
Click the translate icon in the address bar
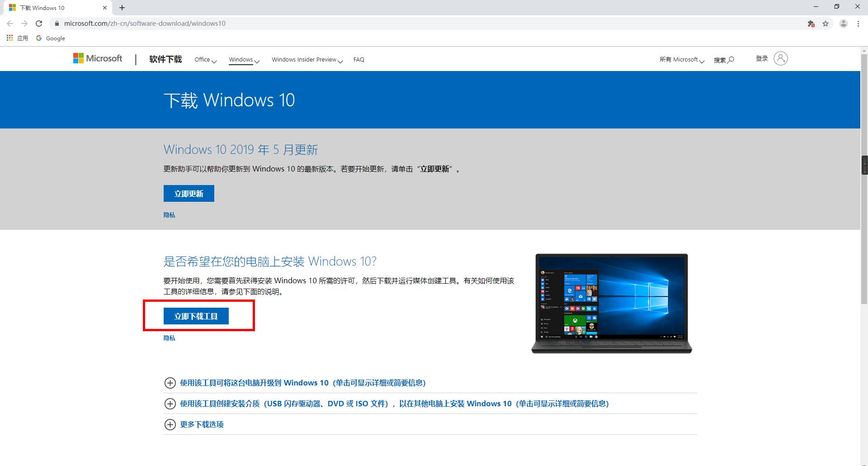tap(811, 24)
